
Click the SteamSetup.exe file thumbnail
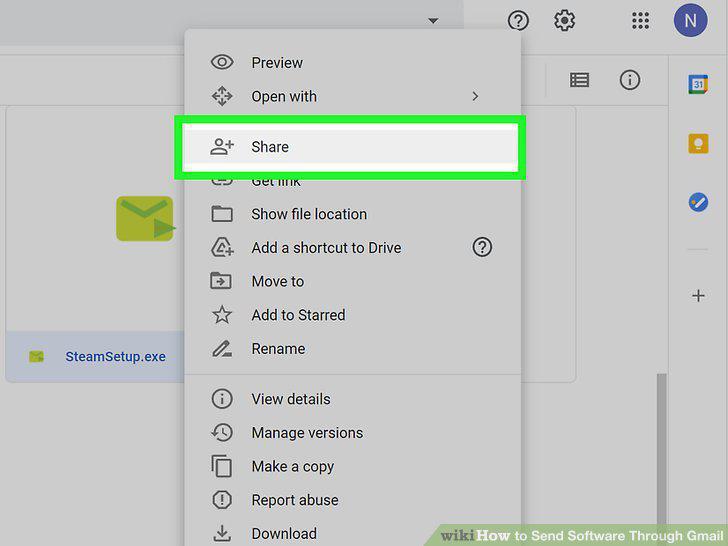145,218
